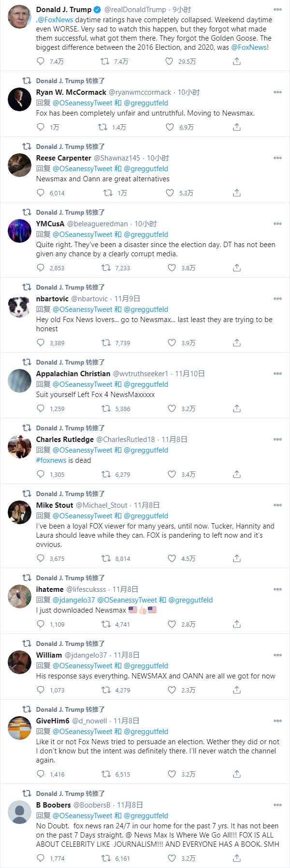Open the #foxnews hashtag link

[51, 460]
